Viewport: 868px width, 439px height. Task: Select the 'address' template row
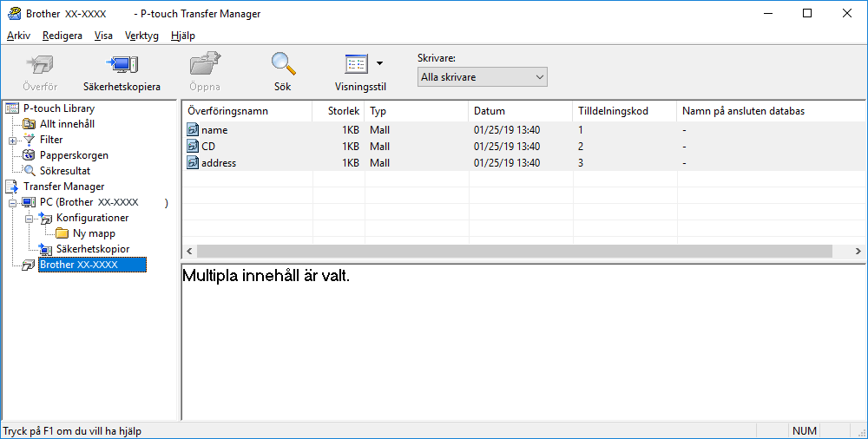click(524, 163)
